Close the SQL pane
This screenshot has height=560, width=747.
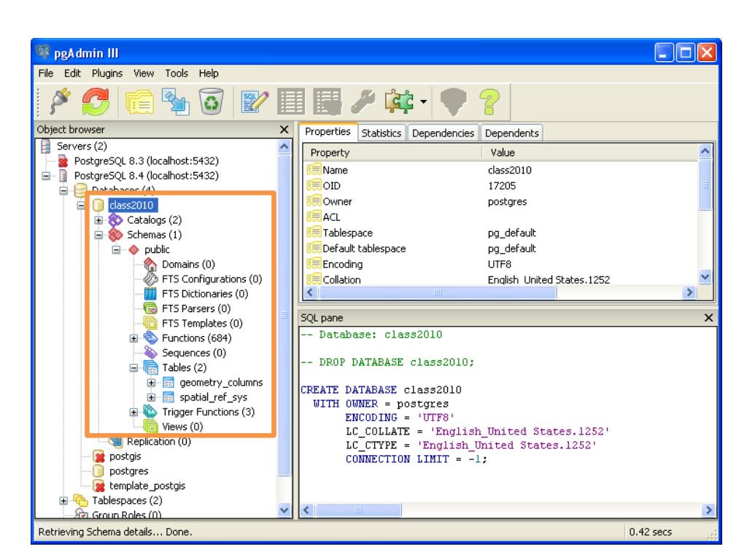tap(708, 318)
